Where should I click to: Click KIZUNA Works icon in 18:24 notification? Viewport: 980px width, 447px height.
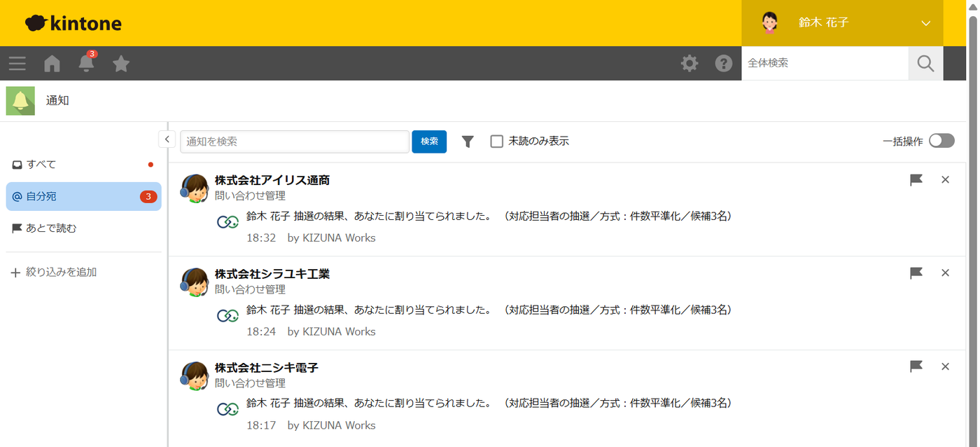click(x=227, y=316)
